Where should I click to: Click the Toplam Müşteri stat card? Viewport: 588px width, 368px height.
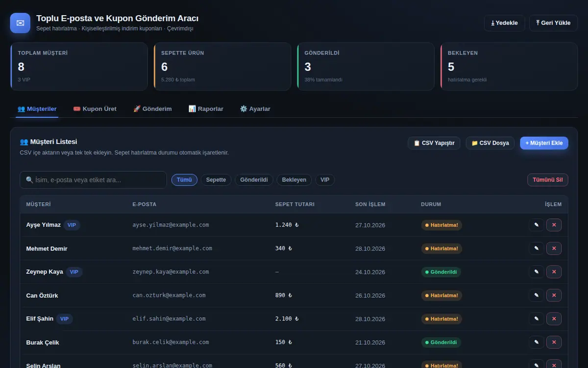pos(79,67)
